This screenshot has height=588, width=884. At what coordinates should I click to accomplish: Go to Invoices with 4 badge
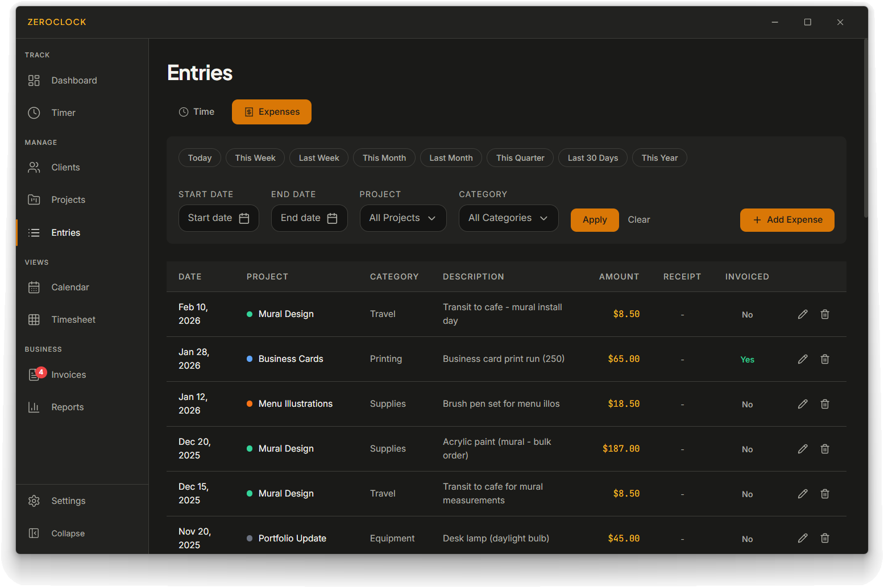(68, 375)
